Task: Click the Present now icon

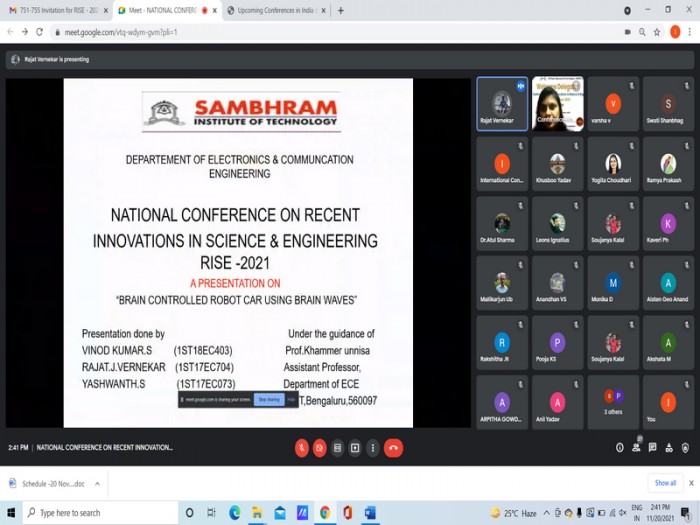Action: click(x=355, y=448)
